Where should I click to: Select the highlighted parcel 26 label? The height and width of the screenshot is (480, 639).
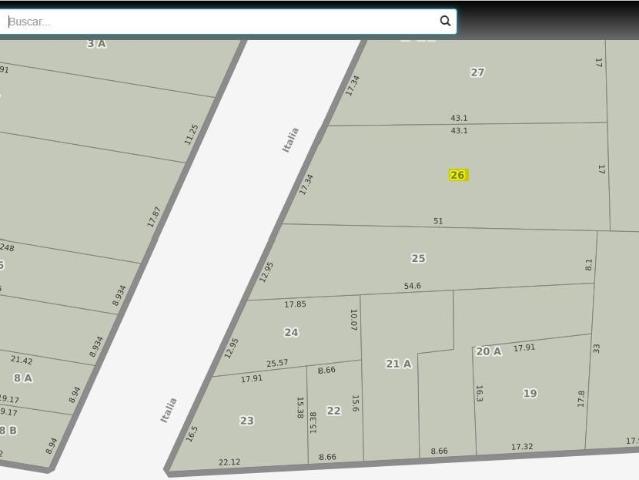pos(458,175)
